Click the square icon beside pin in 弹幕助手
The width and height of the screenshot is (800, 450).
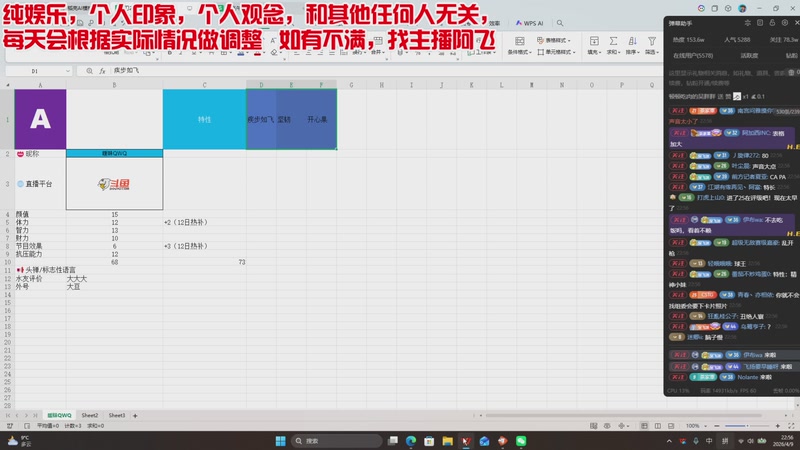(x=760, y=23)
